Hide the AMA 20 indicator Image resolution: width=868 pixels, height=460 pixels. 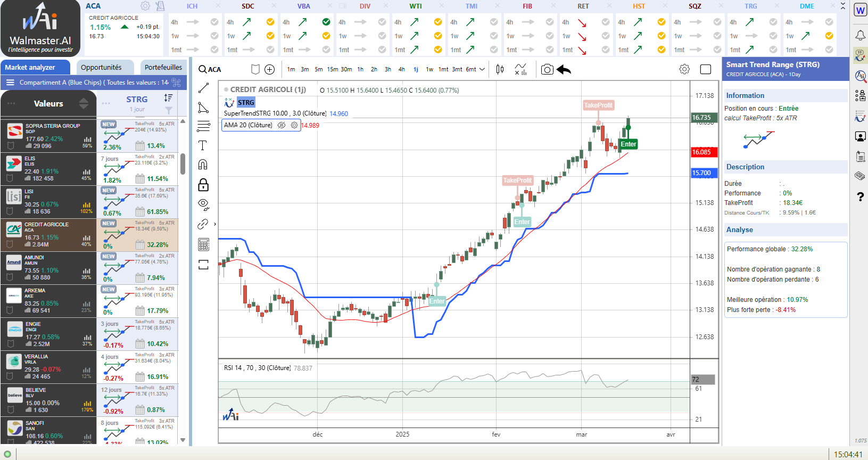(x=282, y=125)
